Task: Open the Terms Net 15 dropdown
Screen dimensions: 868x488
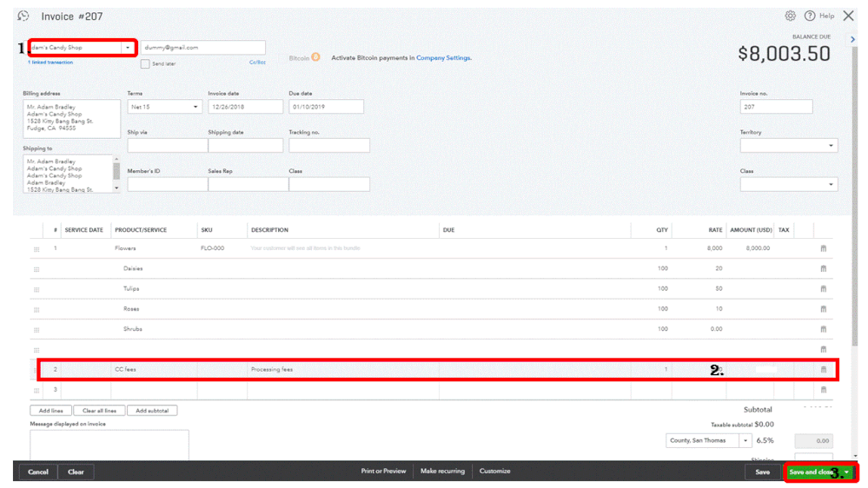Action: point(195,107)
